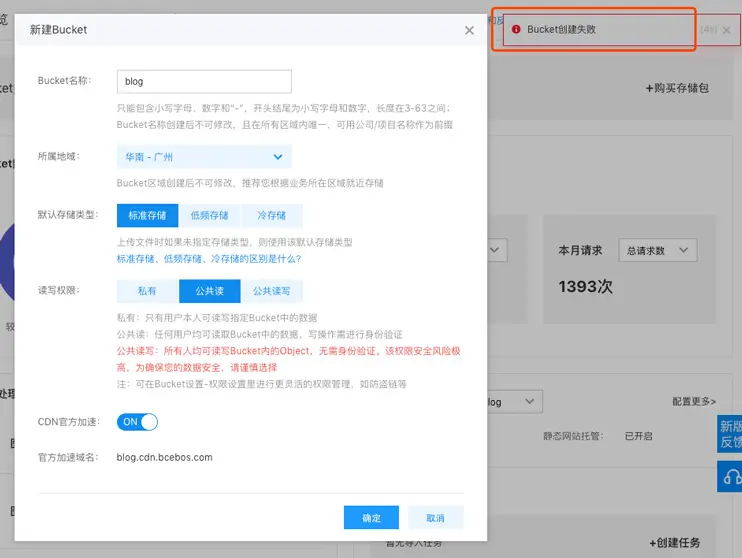Open the 新版反馈 feedback side tab
The image size is (742, 558).
(x=730, y=434)
